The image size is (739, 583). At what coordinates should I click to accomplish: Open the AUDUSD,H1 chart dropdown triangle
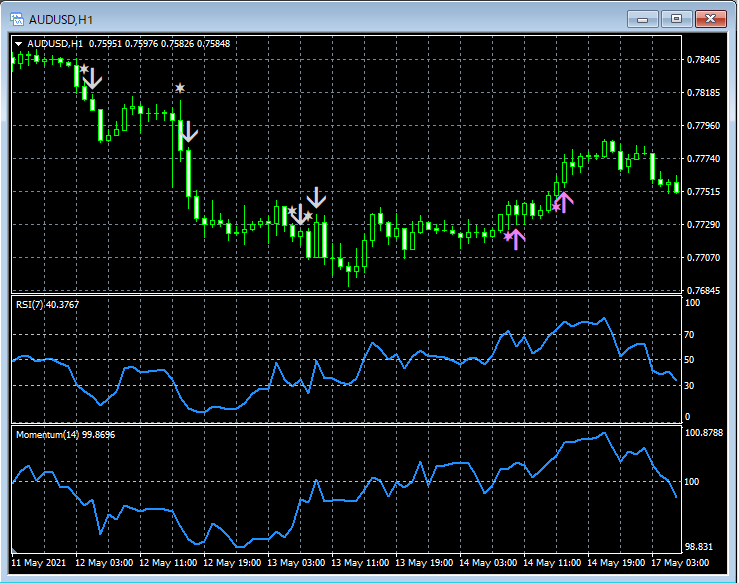[18, 44]
